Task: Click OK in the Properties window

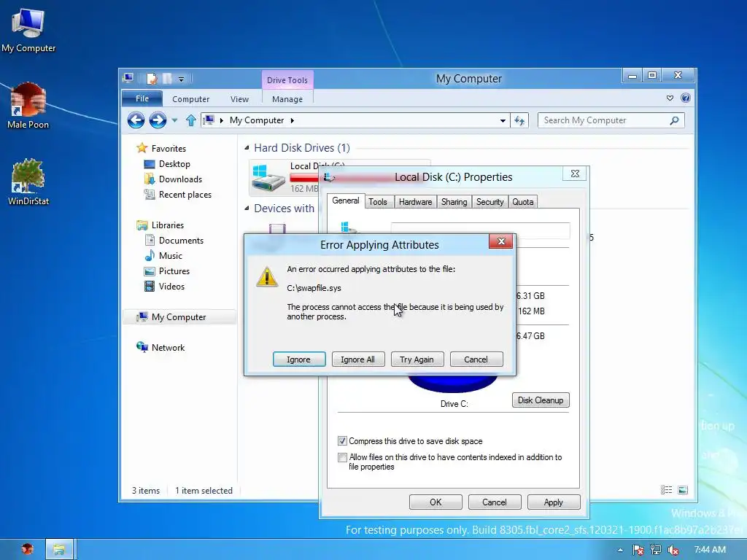Action: (x=436, y=502)
